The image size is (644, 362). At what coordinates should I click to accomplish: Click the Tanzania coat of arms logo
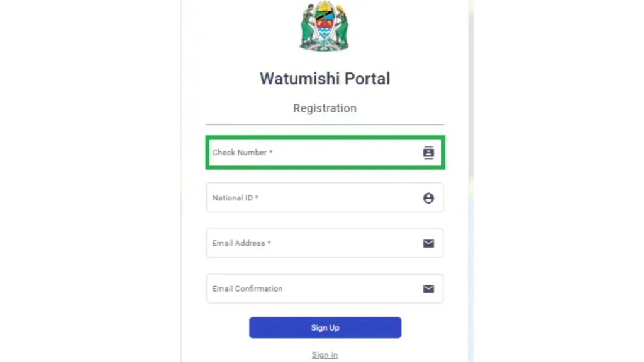tap(325, 26)
